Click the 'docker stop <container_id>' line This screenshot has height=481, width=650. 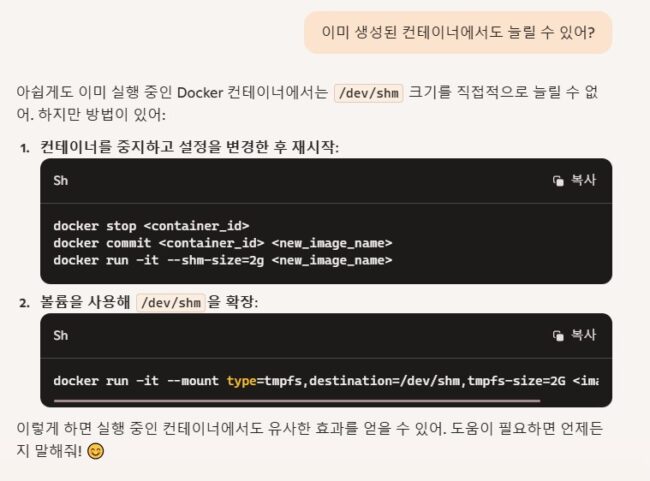(151, 226)
